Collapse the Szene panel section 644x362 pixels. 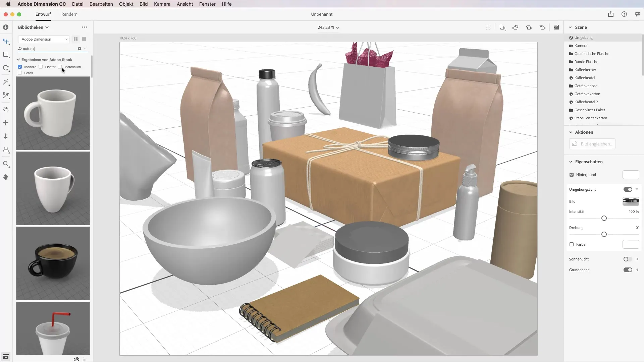pyautogui.click(x=570, y=27)
